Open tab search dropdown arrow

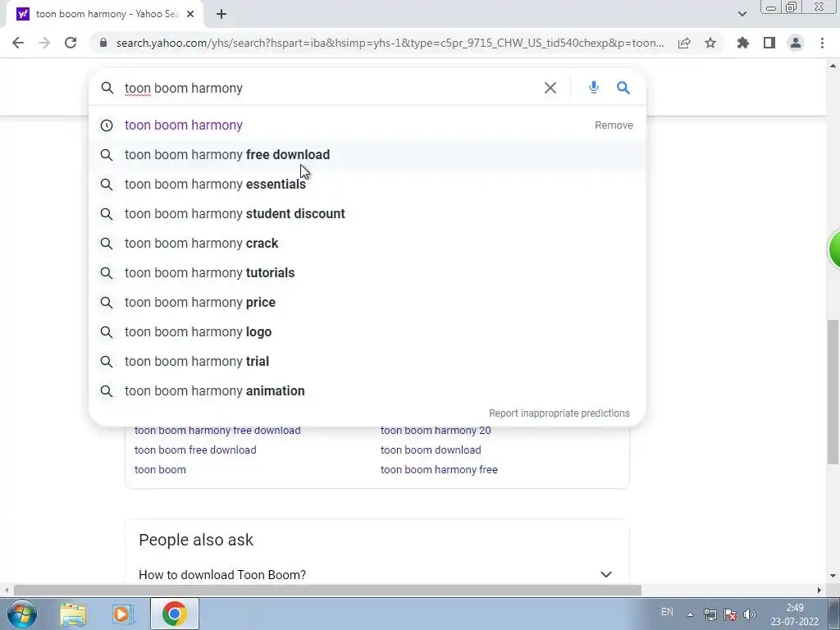(x=742, y=14)
